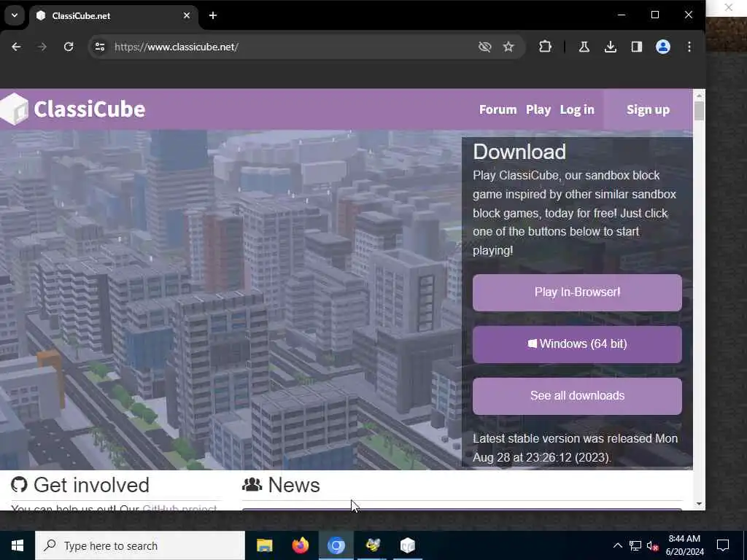Open the notification center icon
Viewport: 747px width, 560px height.
(x=723, y=545)
